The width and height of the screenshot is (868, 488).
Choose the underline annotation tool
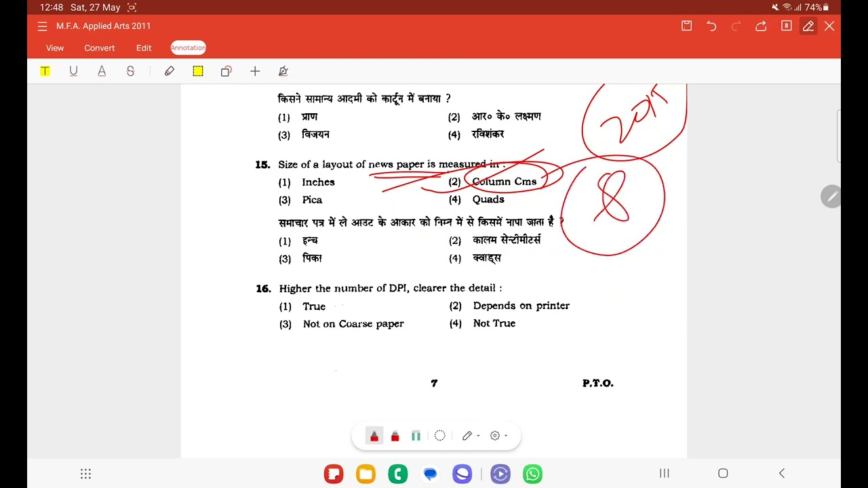(x=73, y=71)
